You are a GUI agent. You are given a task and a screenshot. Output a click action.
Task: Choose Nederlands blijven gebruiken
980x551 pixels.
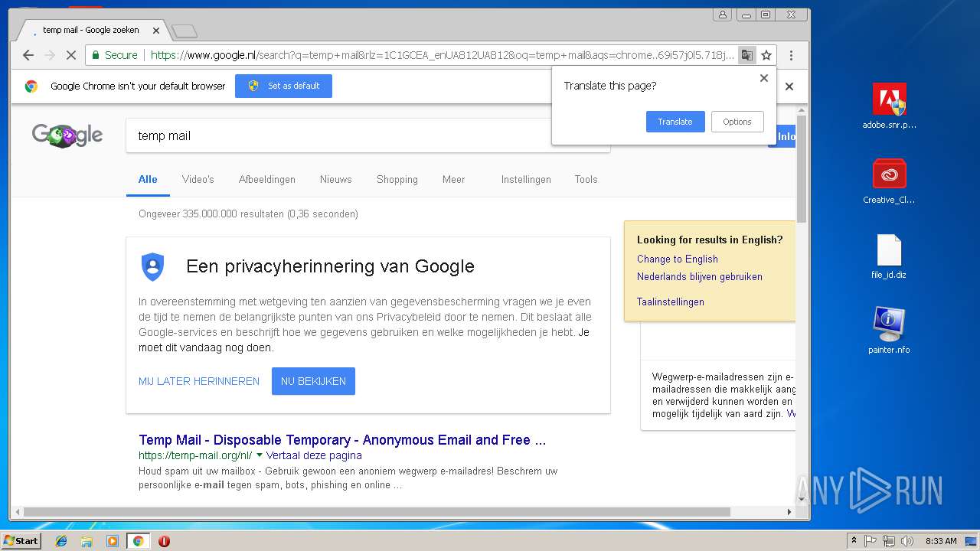point(700,276)
